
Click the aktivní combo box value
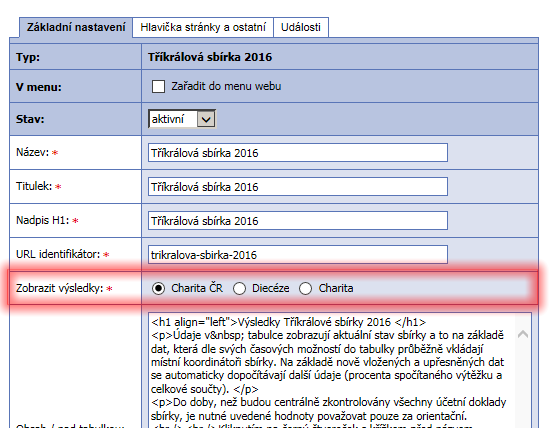point(173,119)
